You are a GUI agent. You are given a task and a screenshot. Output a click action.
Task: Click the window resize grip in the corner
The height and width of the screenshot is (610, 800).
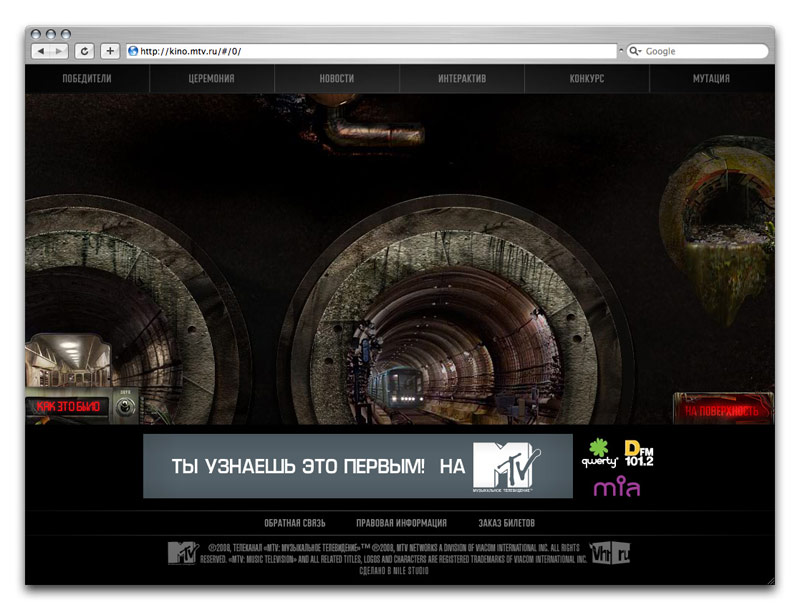point(770,580)
